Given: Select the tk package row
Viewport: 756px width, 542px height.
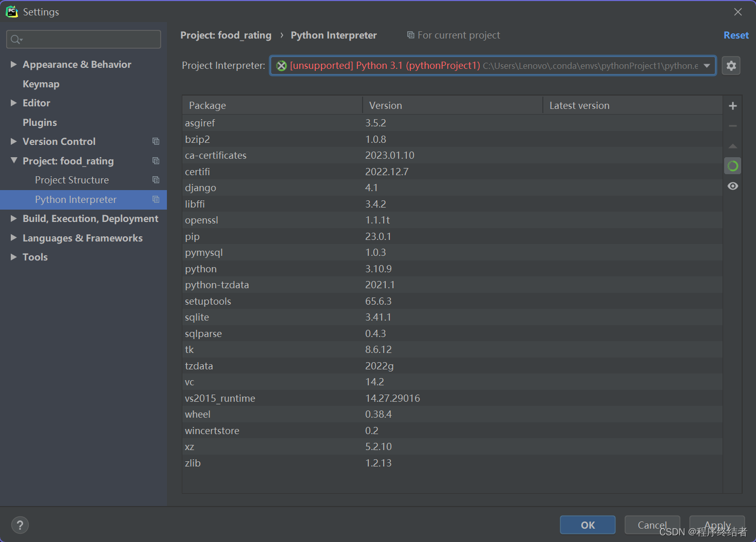Looking at the screenshot, I should point(452,349).
